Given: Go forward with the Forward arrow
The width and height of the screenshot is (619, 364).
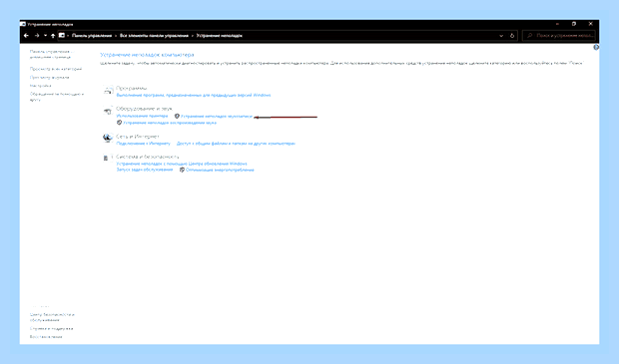Looking at the screenshot, I should click(x=37, y=36).
